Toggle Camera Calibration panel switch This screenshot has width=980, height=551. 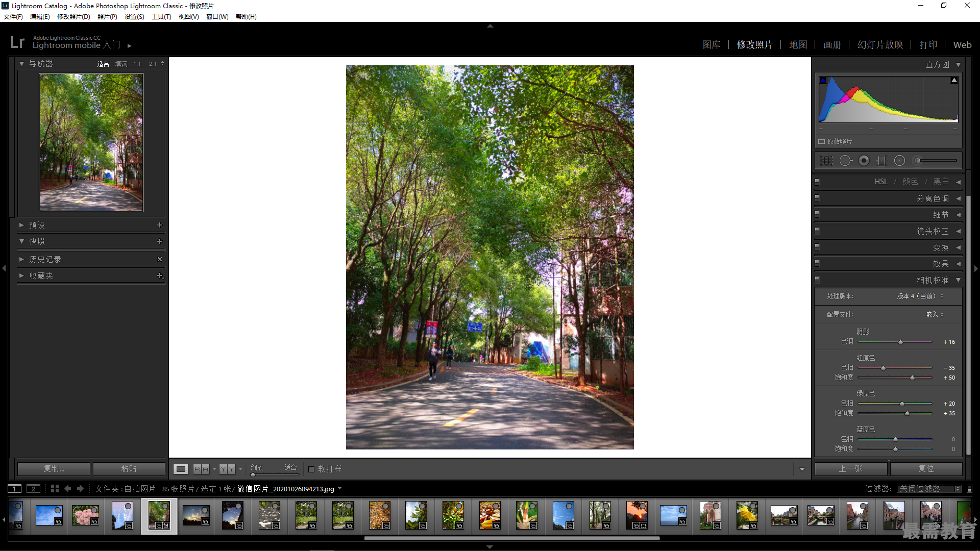click(817, 280)
